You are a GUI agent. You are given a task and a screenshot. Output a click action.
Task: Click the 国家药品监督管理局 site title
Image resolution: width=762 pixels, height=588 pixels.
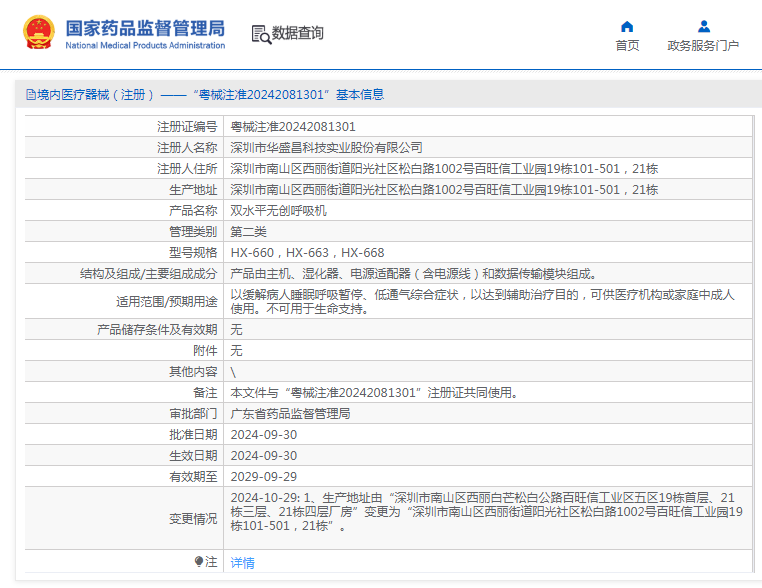[145, 28]
